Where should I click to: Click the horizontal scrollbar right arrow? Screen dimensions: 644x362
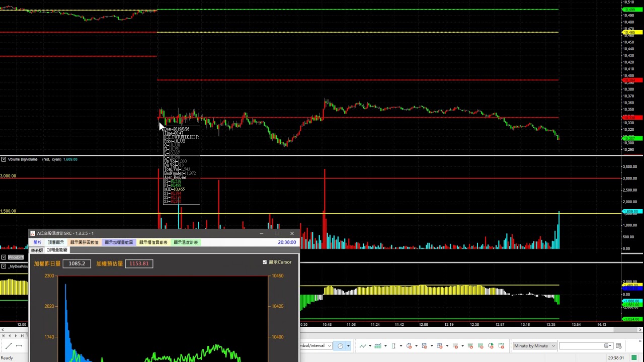[641, 330]
